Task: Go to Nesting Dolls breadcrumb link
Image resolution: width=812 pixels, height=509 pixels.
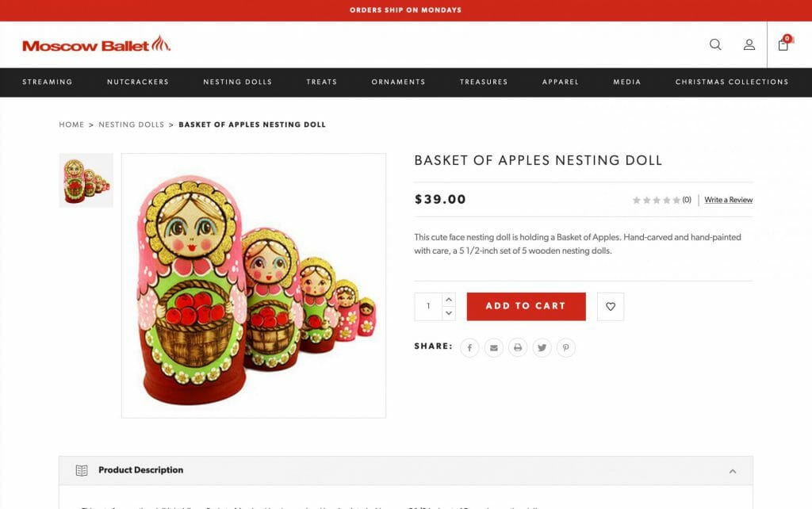Action: pyautogui.click(x=131, y=124)
